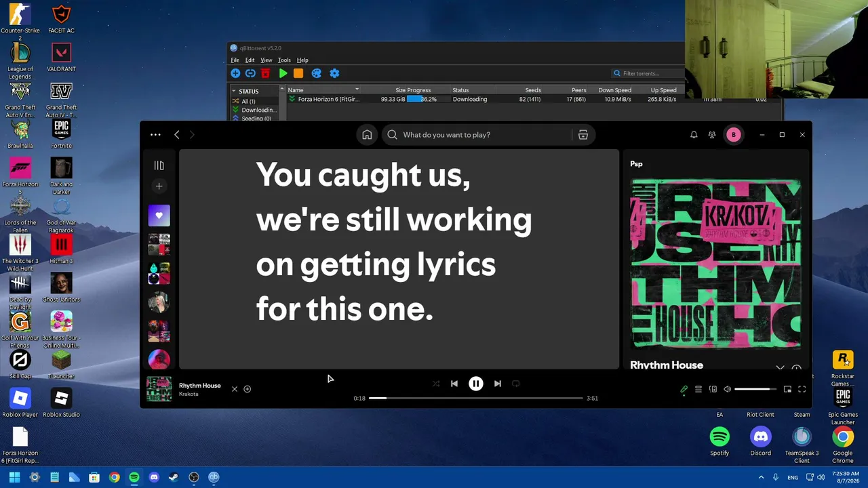This screenshot has height=488, width=868.
Task: Resume torrents with the green play icon
Action: click(283, 73)
